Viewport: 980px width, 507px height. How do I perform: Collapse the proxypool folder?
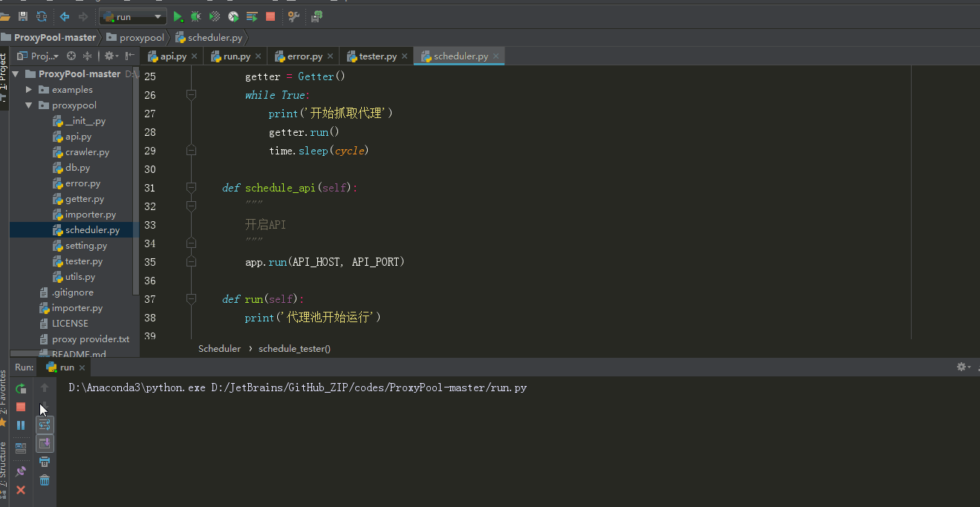pos(29,105)
